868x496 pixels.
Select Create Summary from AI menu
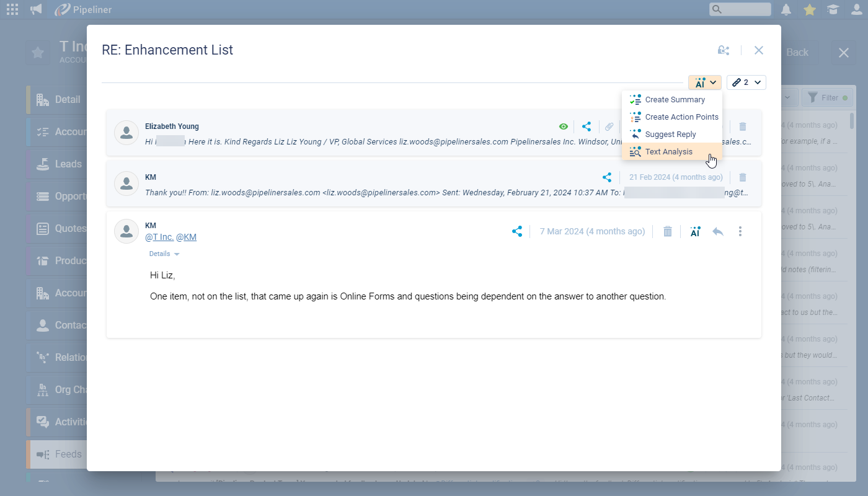click(675, 100)
